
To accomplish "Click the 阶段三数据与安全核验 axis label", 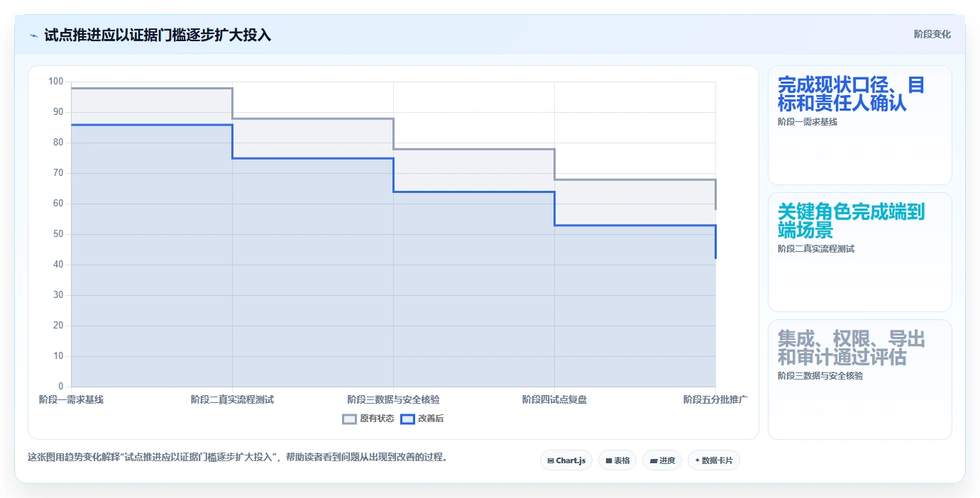I will pyautogui.click(x=393, y=399).
